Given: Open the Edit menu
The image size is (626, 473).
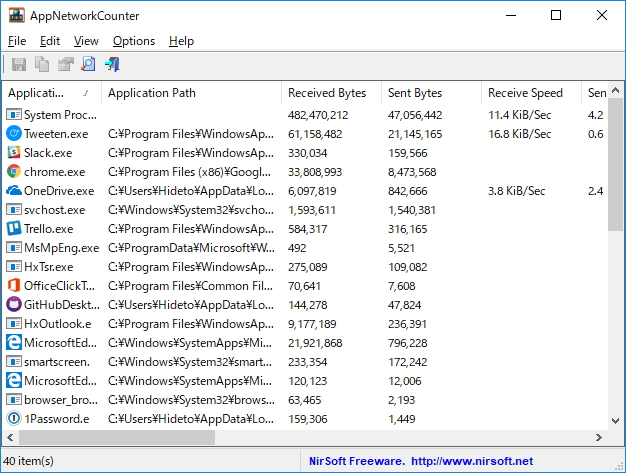Looking at the screenshot, I should (x=50, y=41).
